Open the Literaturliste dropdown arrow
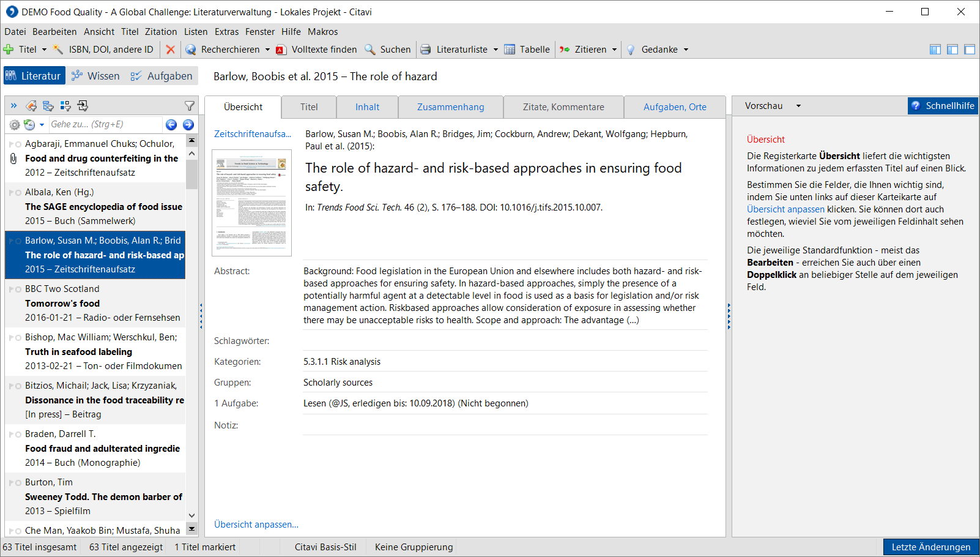980x557 pixels. 496,50
